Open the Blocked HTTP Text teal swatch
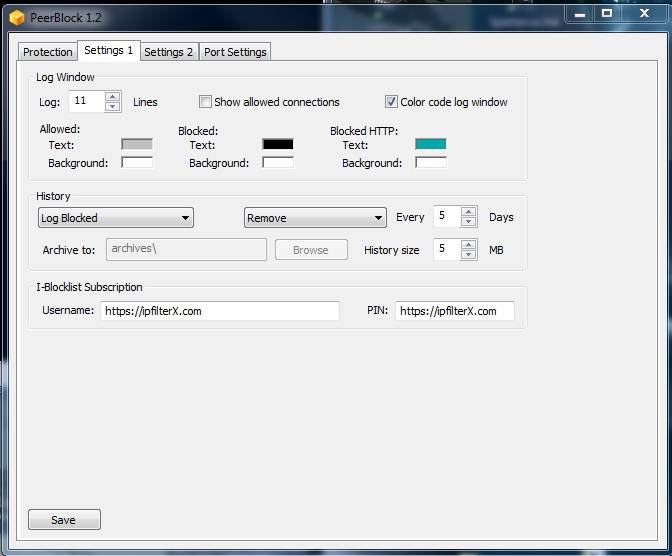The width and height of the screenshot is (672, 556). pyautogui.click(x=431, y=144)
